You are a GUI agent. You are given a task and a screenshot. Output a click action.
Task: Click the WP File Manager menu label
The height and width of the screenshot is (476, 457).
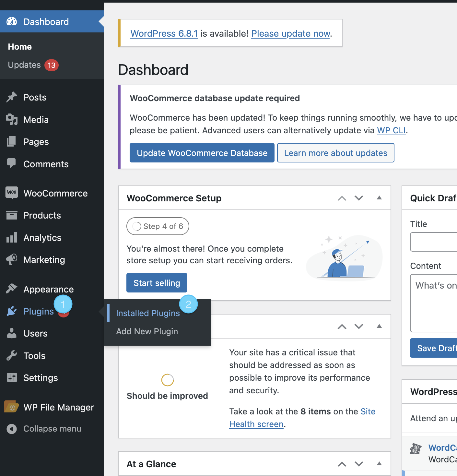pyautogui.click(x=59, y=407)
